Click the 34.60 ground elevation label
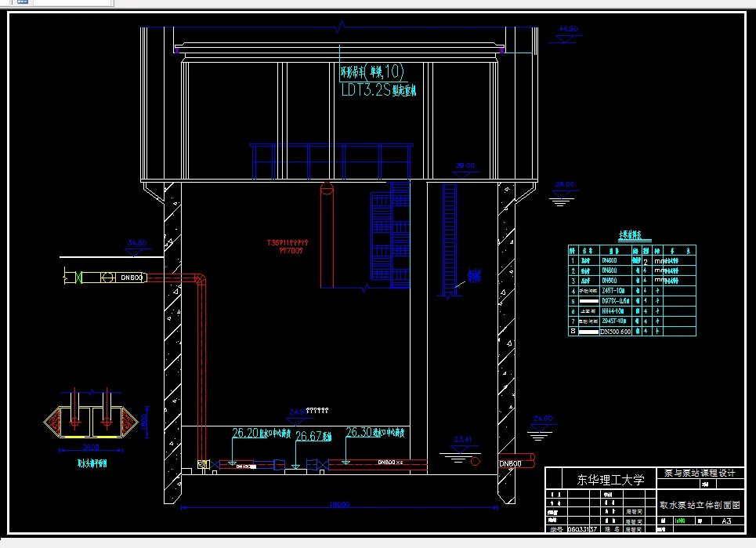Image resolution: width=756 pixels, height=548 pixels. tap(137, 243)
